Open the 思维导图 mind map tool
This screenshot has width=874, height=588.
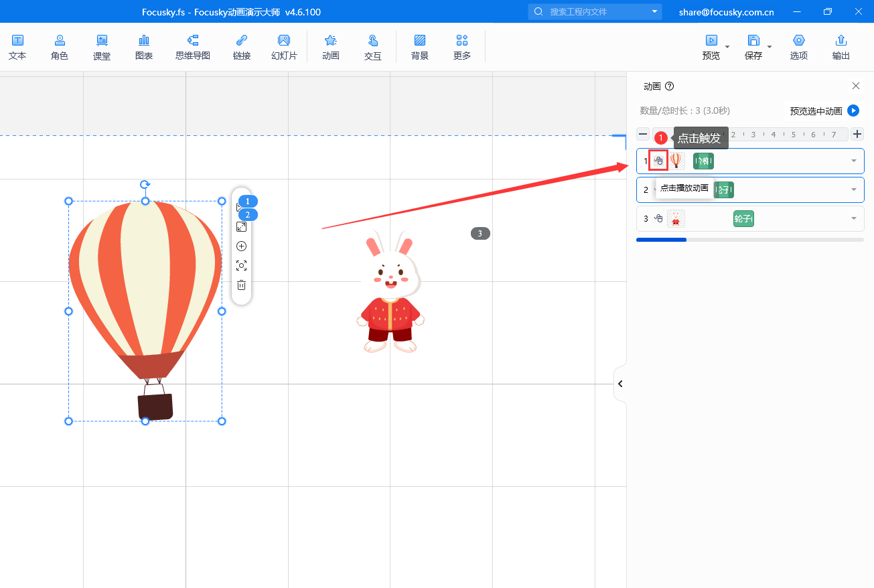point(193,47)
